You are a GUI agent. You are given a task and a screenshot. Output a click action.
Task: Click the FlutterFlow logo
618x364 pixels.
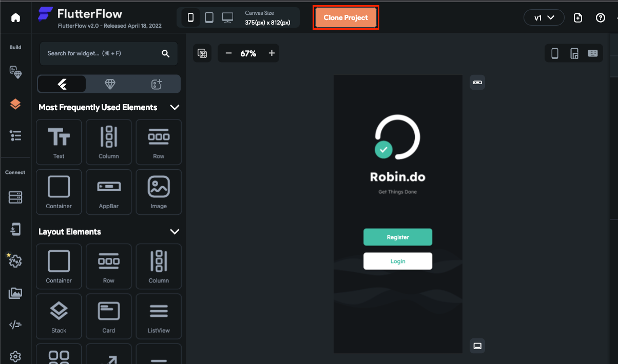80,14
